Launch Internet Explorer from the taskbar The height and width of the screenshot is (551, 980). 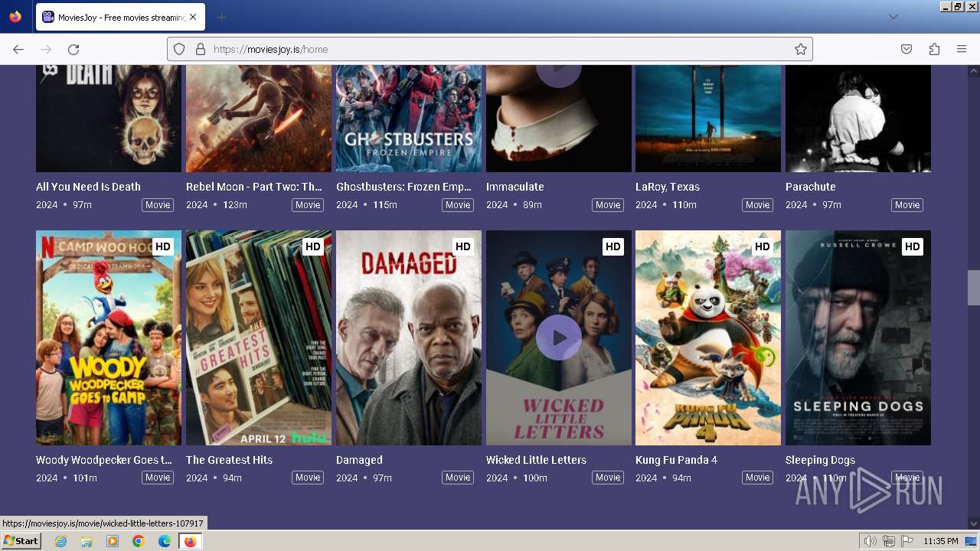tap(60, 541)
